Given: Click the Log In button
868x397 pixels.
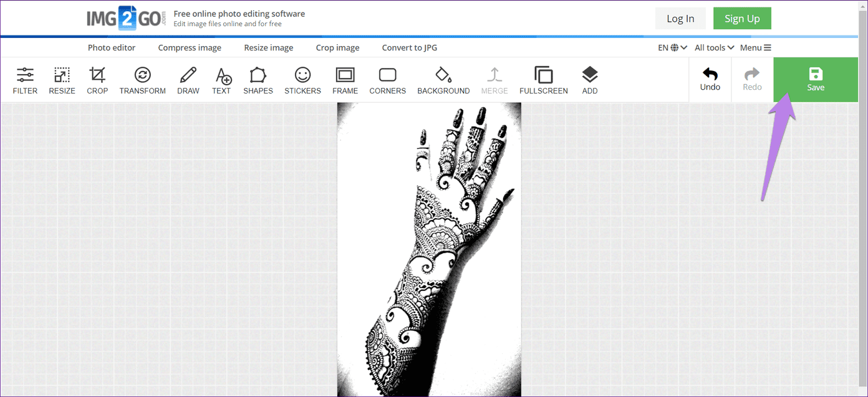Looking at the screenshot, I should [x=680, y=19].
